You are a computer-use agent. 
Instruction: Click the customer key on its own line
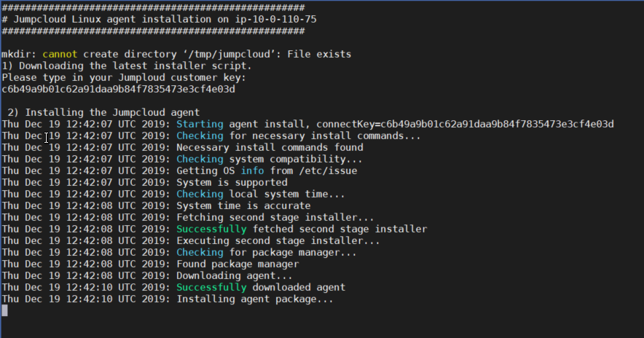(x=118, y=89)
